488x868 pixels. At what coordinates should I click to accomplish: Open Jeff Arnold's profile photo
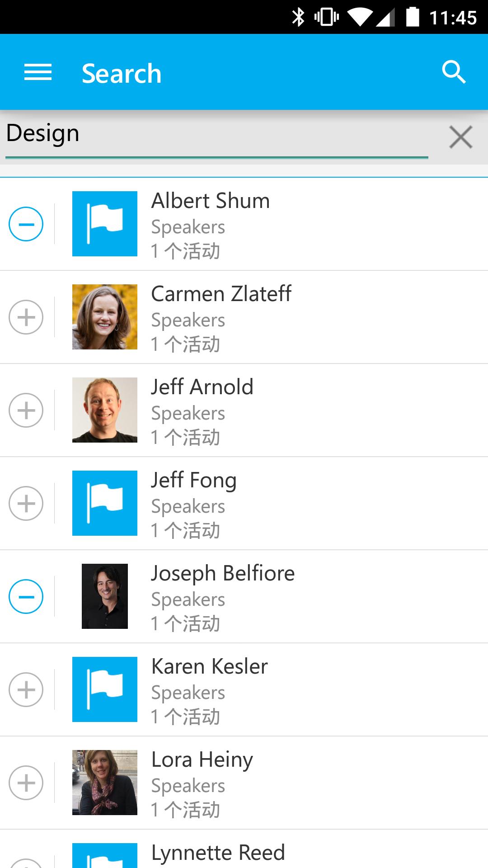point(105,410)
